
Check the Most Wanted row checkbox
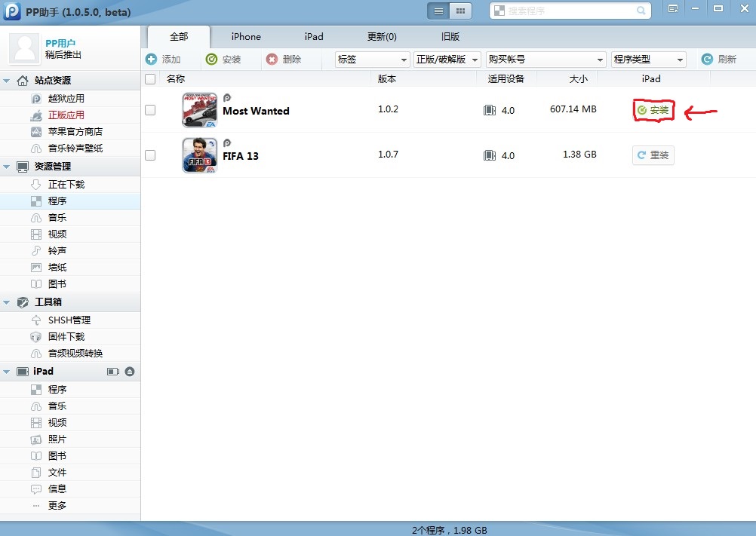[x=150, y=110]
